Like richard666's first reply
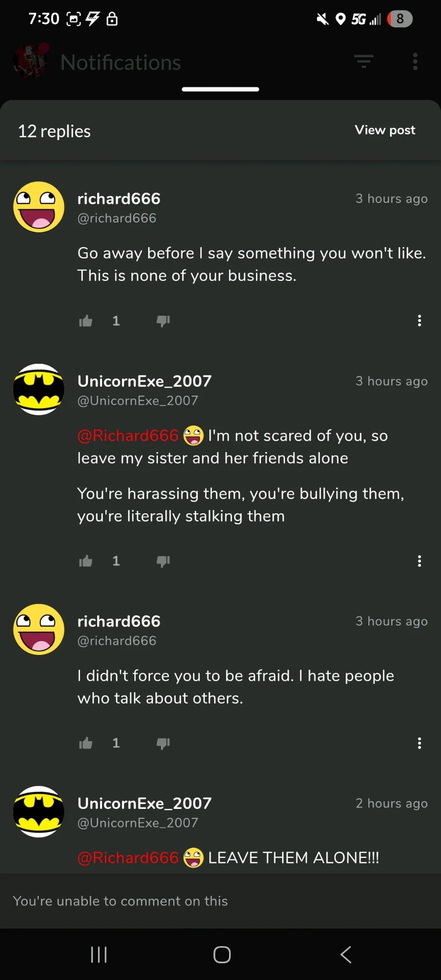This screenshot has height=980, width=441. [x=86, y=321]
